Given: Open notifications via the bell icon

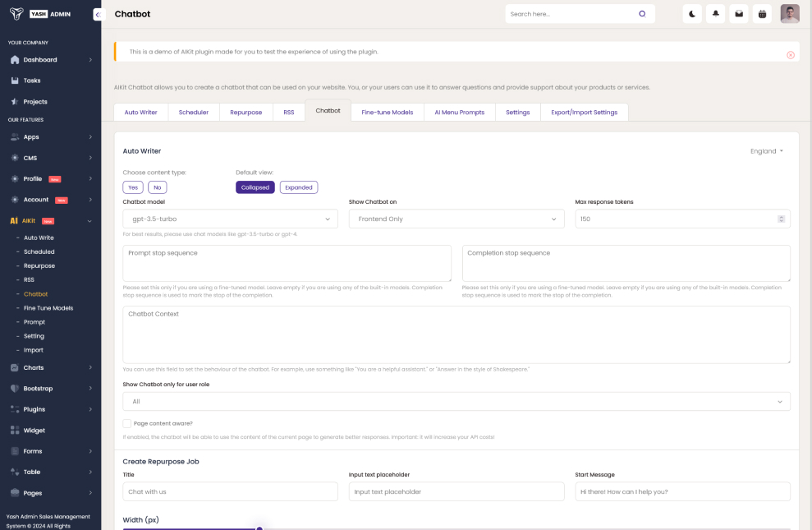Looking at the screenshot, I should pos(716,14).
